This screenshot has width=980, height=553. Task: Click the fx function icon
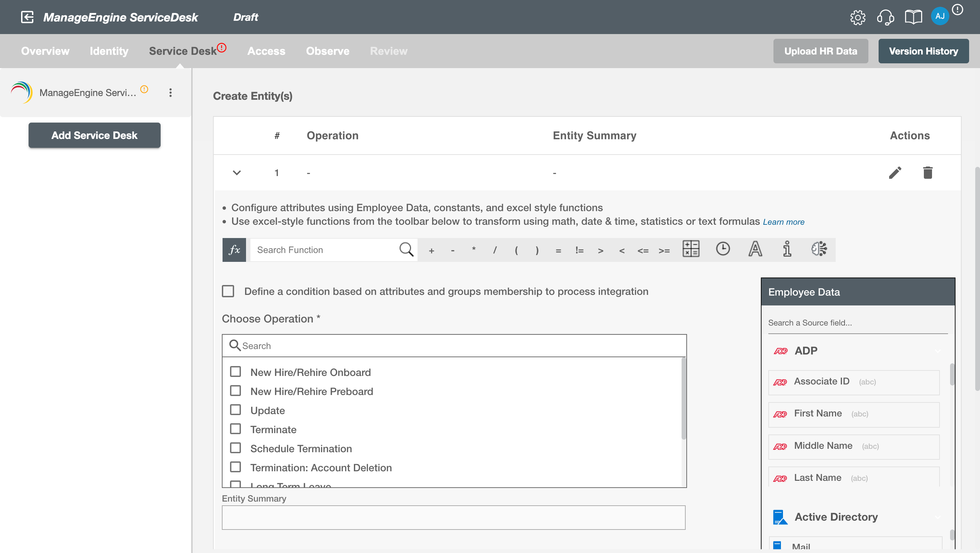pos(234,250)
